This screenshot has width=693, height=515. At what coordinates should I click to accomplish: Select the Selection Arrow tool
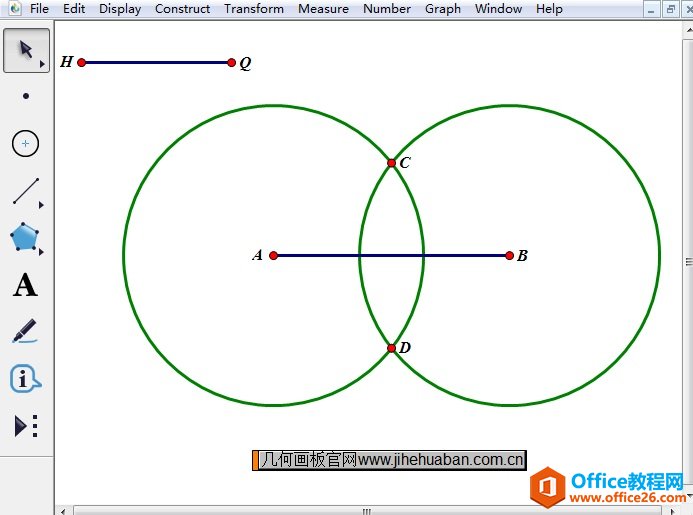[25, 50]
